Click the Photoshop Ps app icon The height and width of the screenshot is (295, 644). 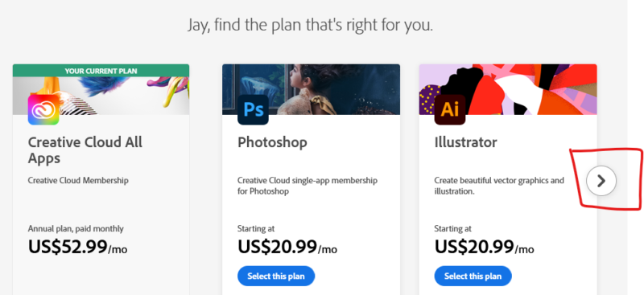pyautogui.click(x=253, y=109)
